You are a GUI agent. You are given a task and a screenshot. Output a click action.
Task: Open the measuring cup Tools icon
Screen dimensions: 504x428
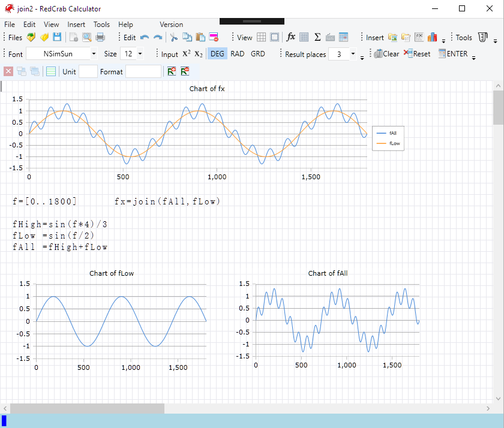483,37
